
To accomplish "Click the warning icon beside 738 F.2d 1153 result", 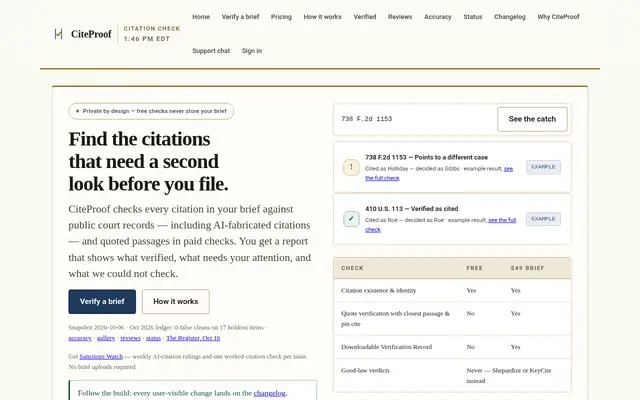I will (351, 167).
